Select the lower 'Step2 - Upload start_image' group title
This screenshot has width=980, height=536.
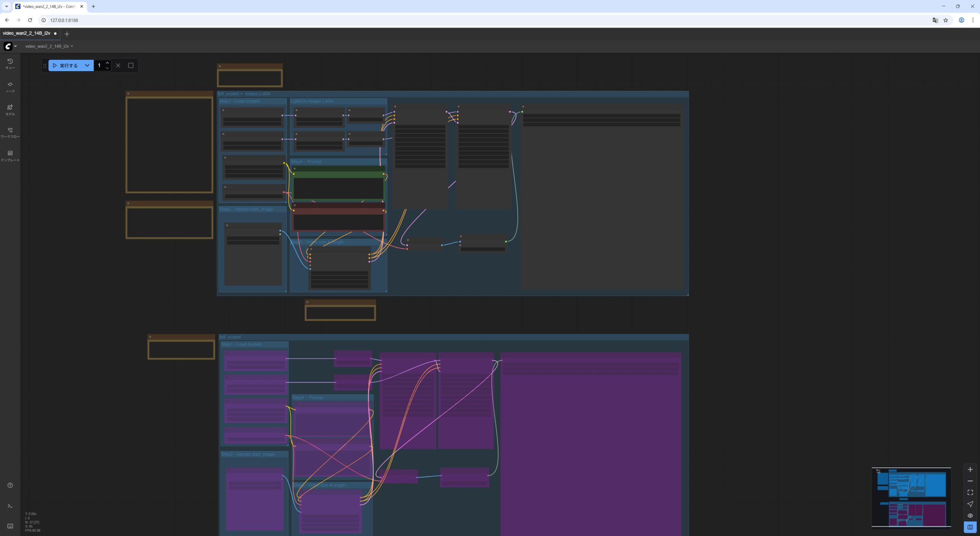point(248,454)
